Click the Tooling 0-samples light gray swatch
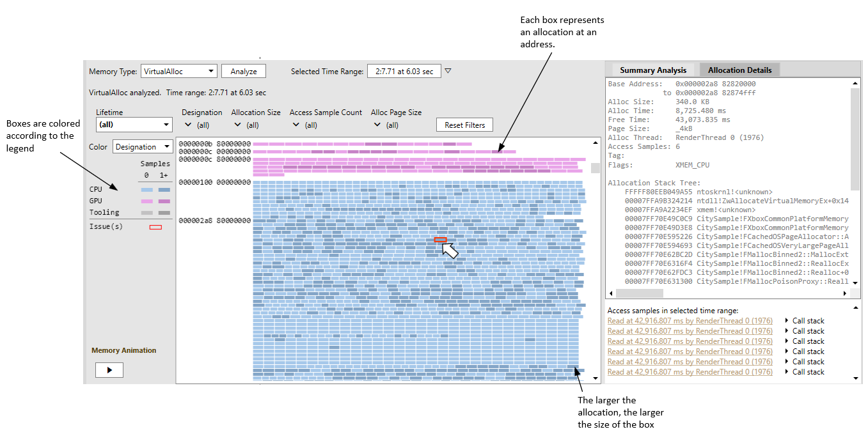The image size is (868, 434). (x=146, y=213)
